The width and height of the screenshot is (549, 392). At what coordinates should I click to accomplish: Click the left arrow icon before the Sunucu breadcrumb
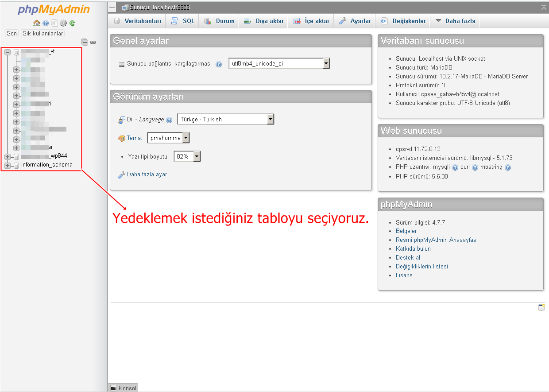(x=112, y=8)
